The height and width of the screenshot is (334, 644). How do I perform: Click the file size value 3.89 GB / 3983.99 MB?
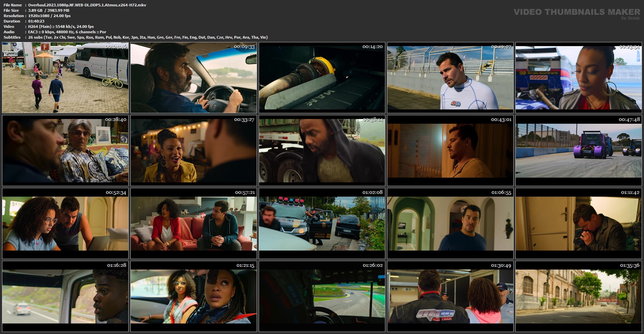(49, 10)
